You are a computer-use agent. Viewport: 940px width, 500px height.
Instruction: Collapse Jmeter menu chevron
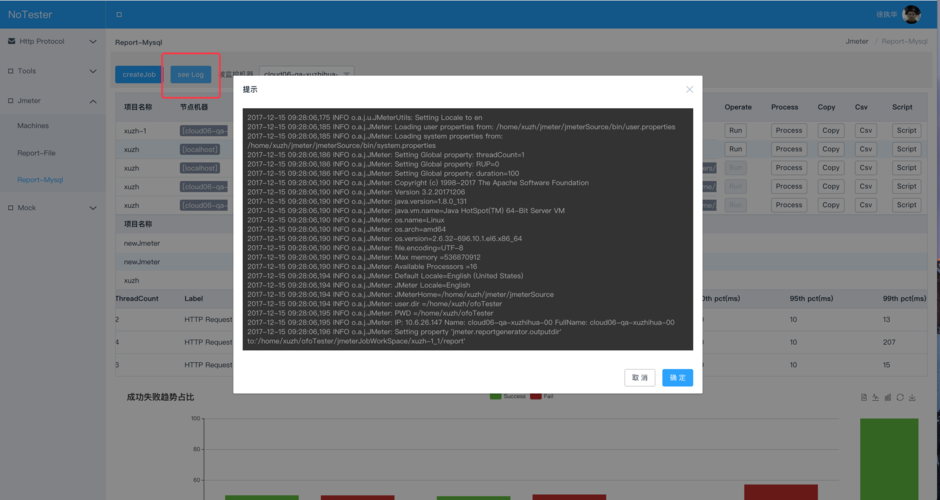tap(93, 101)
